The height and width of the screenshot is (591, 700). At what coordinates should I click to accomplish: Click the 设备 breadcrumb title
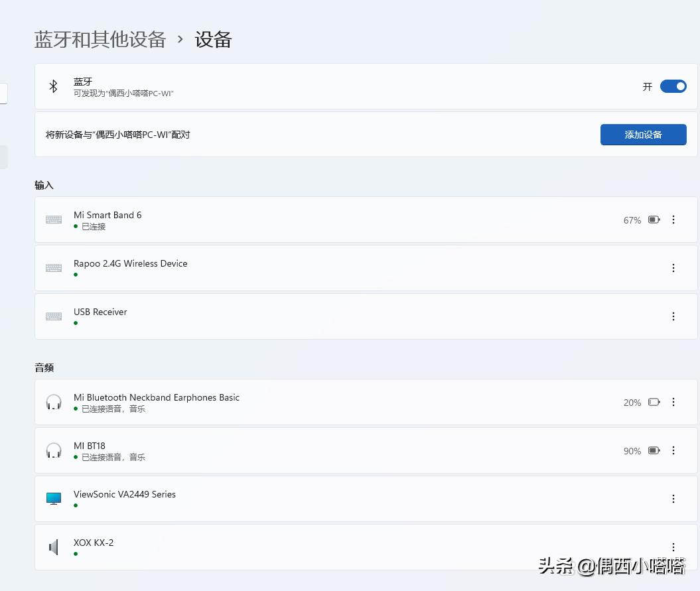pos(213,40)
